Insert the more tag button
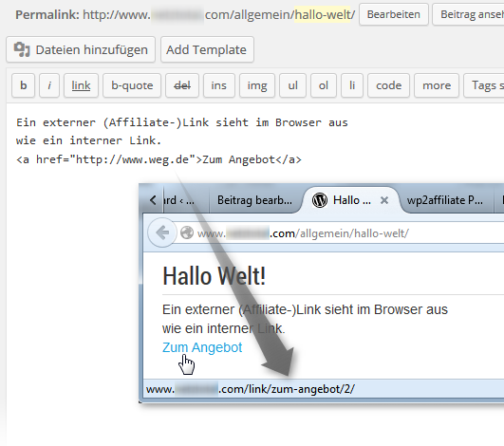Viewport: 504px width, 446px height. pos(437,85)
